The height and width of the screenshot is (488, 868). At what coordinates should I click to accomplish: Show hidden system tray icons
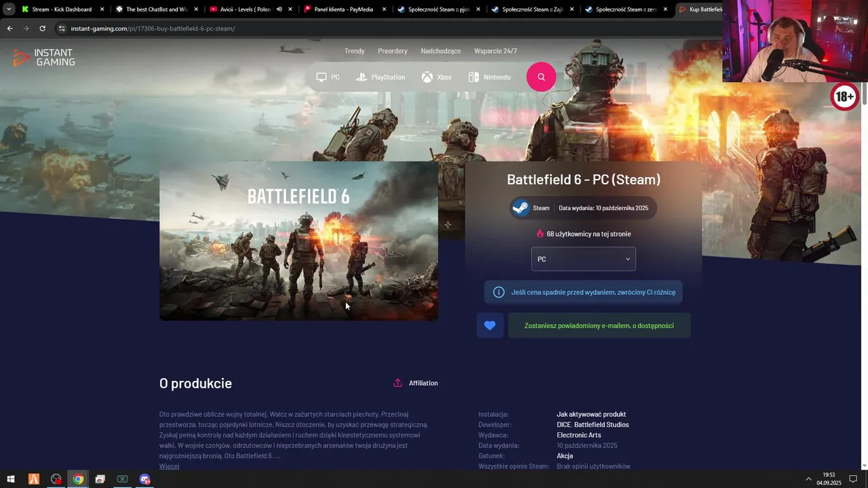tap(808, 479)
